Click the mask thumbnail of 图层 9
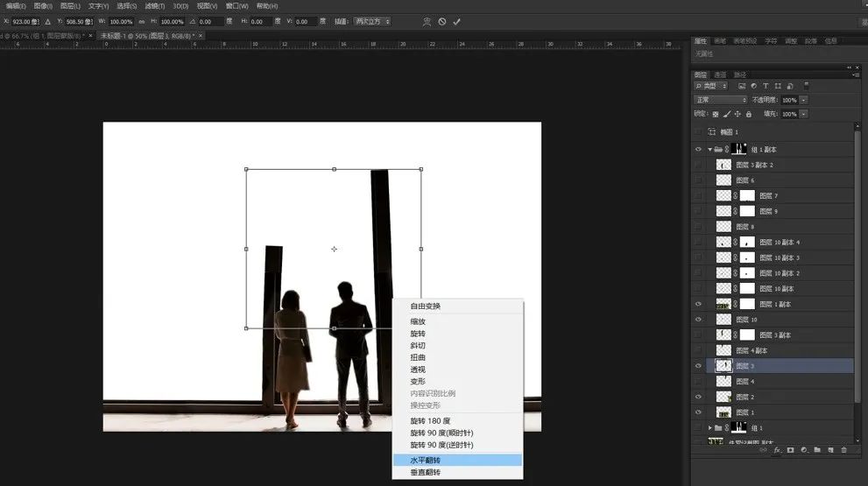This screenshot has width=868, height=486. tap(747, 211)
